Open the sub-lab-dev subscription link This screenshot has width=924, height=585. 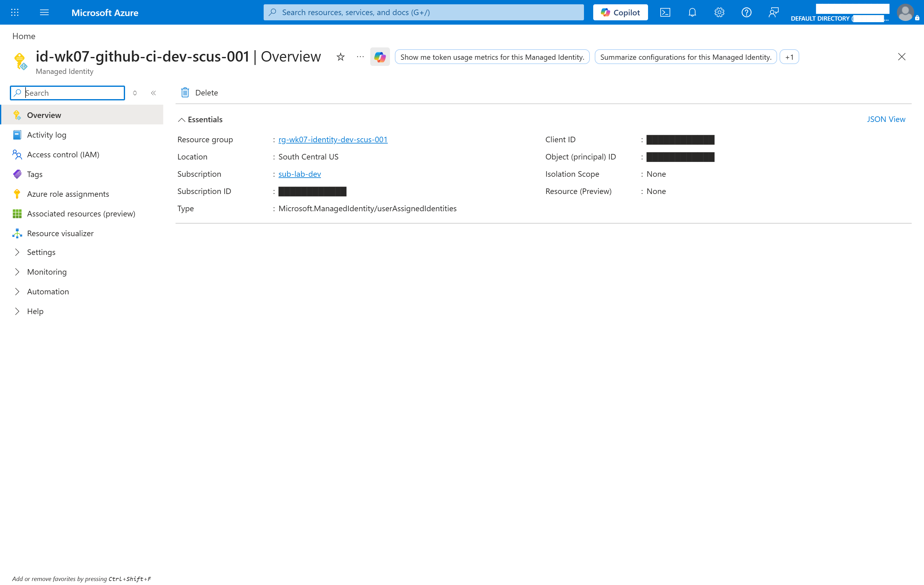pyautogui.click(x=299, y=174)
